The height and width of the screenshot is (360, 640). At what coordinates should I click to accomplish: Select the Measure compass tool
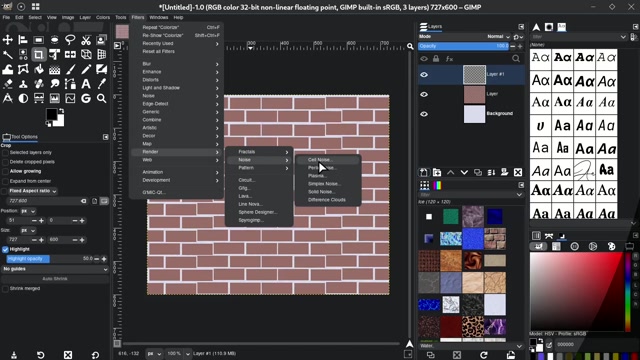pos(7,98)
